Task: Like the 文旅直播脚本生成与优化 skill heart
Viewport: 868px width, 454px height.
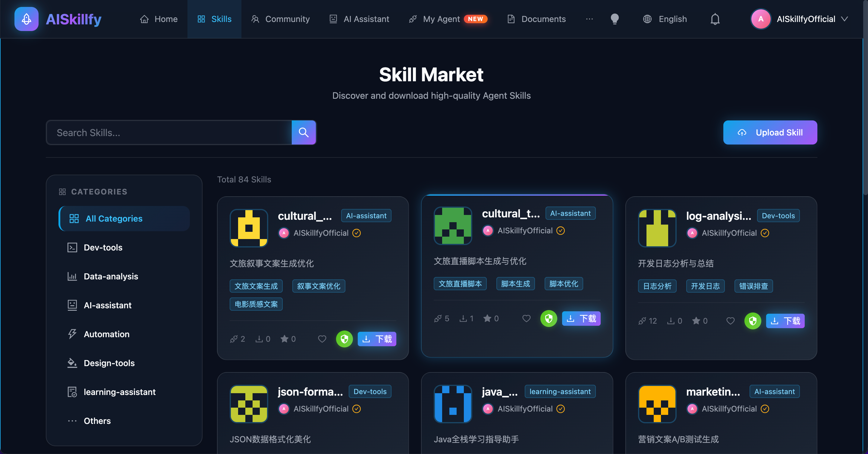Action: [526, 319]
